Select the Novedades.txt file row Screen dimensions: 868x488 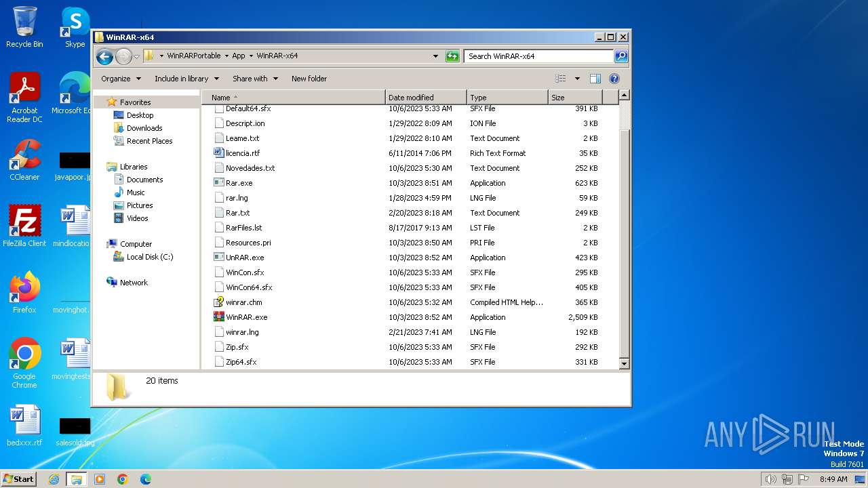point(410,168)
